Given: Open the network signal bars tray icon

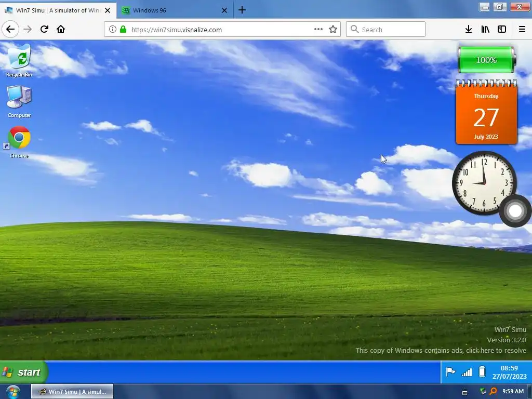Looking at the screenshot, I should click(x=467, y=372).
